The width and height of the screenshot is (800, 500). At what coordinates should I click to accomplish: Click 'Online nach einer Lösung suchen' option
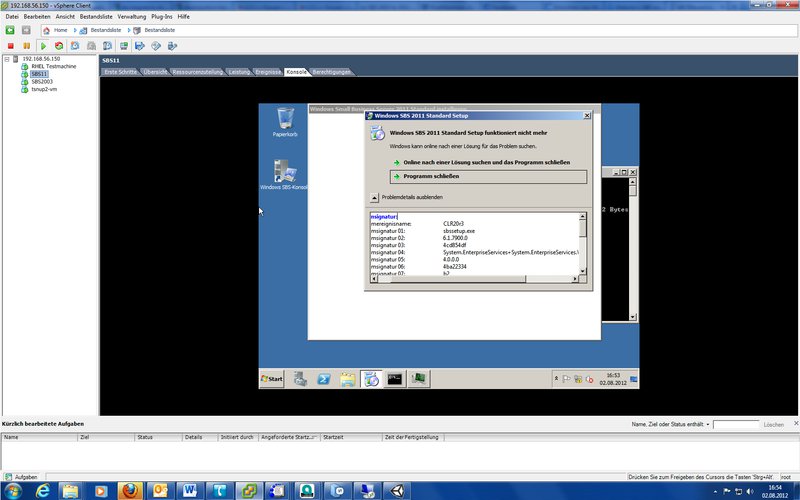click(x=486, y=162)
